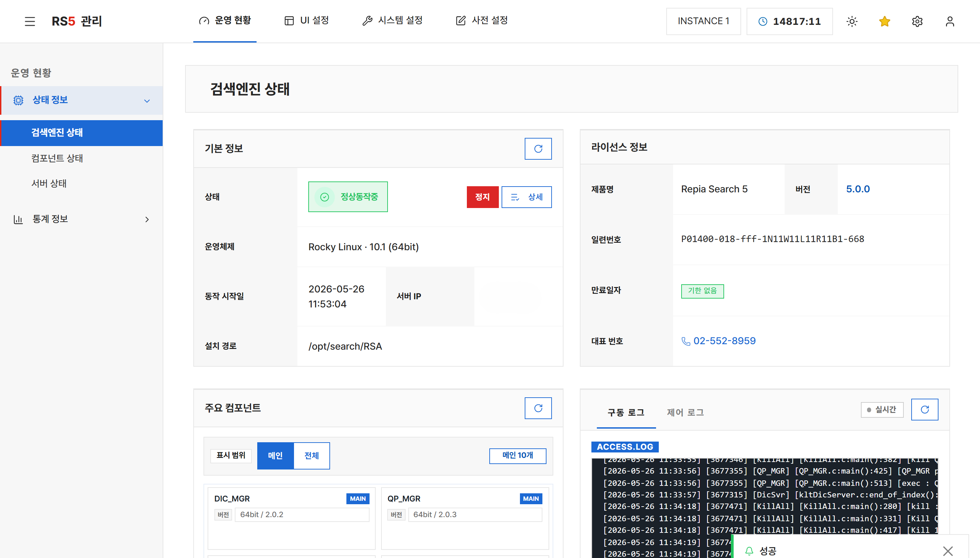Refresh the 기본 정보 panel
The height and width of the screenshot is (558, 980).
pos(538,149)
